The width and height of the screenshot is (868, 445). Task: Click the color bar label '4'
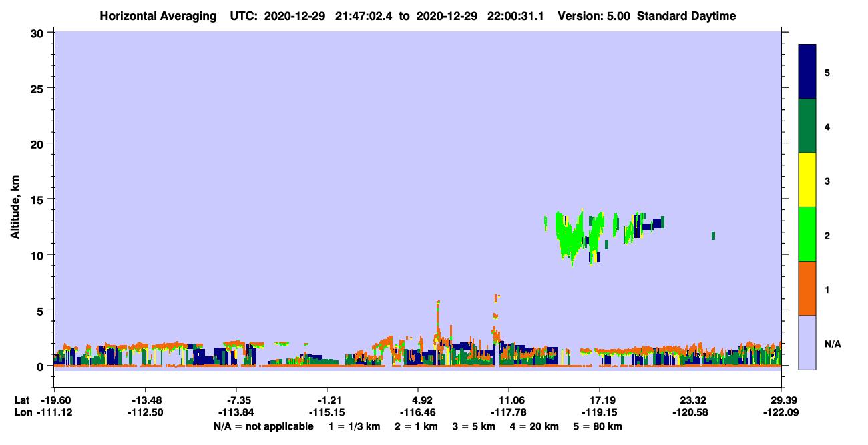(x=827, y=127)
